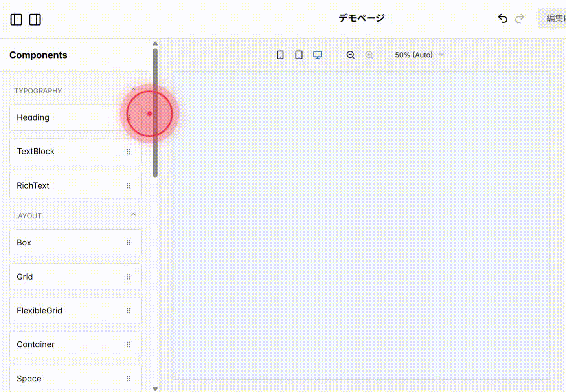The height and width of the screenshot is (392, 566).
Task: Redo the last action
Action: 519,18
